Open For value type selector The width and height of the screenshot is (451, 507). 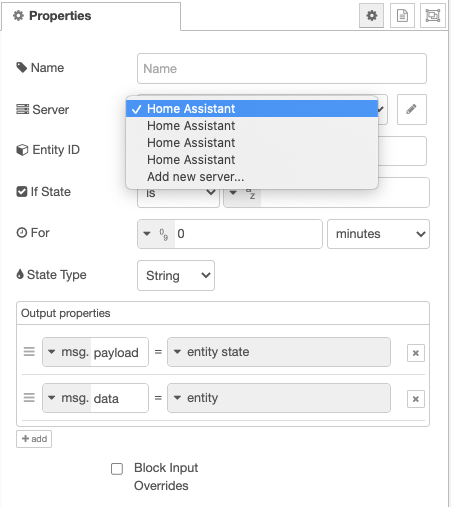pos(156,234)
